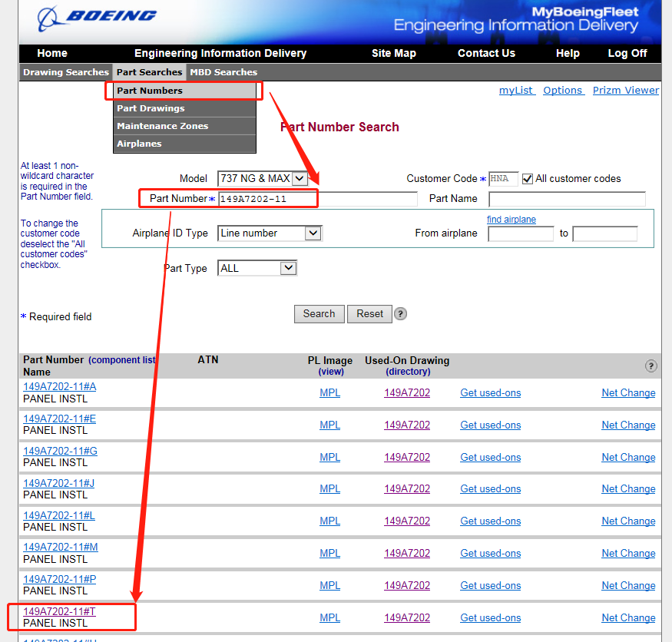View Net Change for 149A7202-11#E

click(629, 425)
